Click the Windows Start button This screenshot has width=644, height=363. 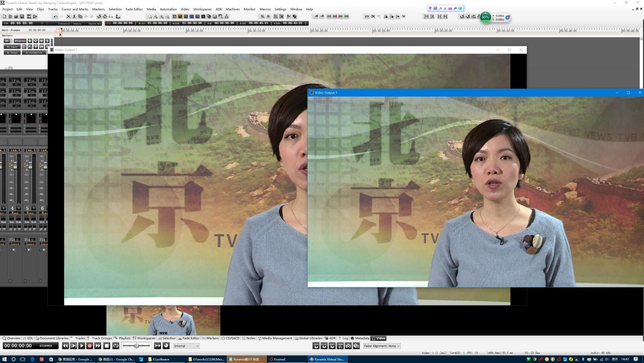tap(5, 359)
